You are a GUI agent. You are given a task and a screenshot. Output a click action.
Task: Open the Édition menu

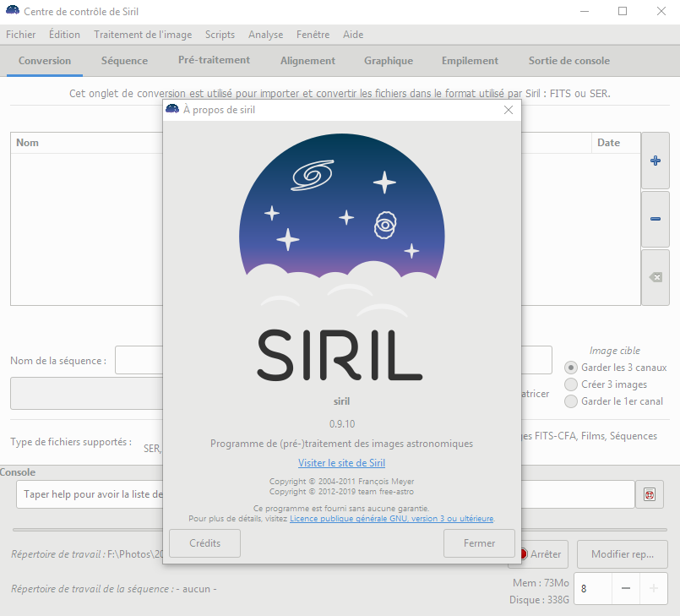coord(64,35)
